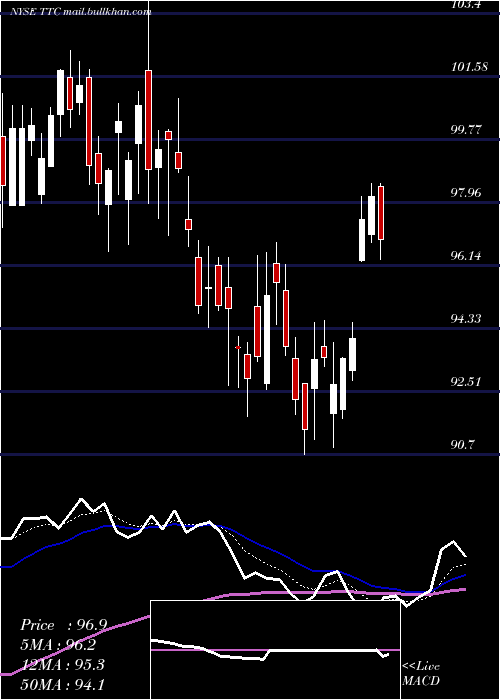This screenshot has height=700, width=500.
Task: Click the NYSE TTC mail.bullkhan.com title text
Action: click(x=81, y=12)
